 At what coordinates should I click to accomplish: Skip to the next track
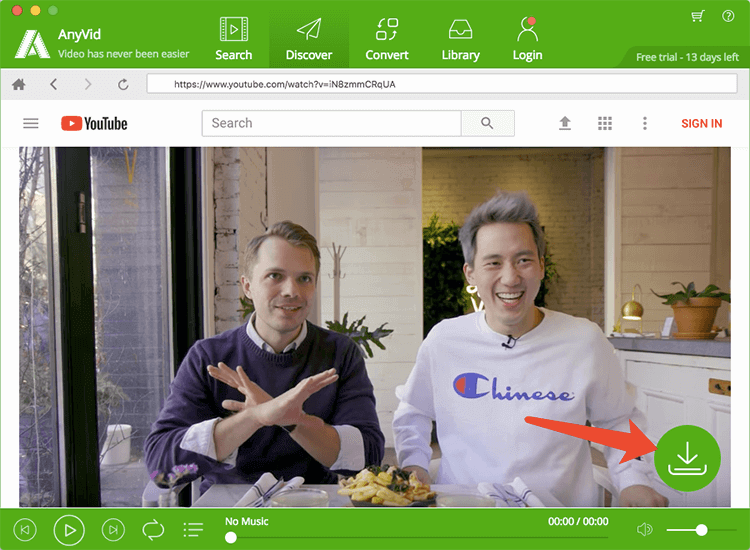[x=113, y=530]
